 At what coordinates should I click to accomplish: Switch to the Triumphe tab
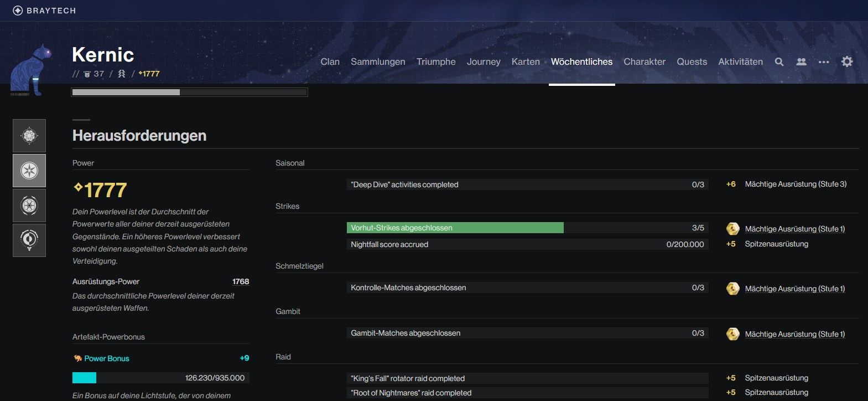(436, 62)
